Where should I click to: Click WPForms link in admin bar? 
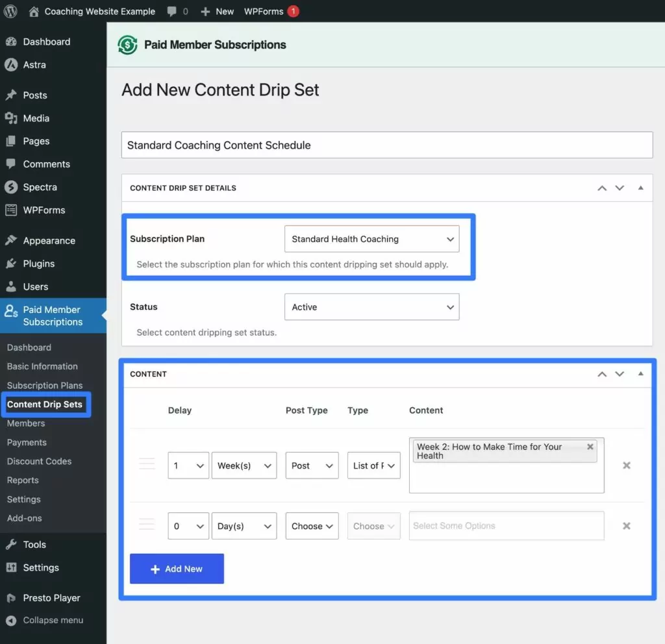click(264, 12)
